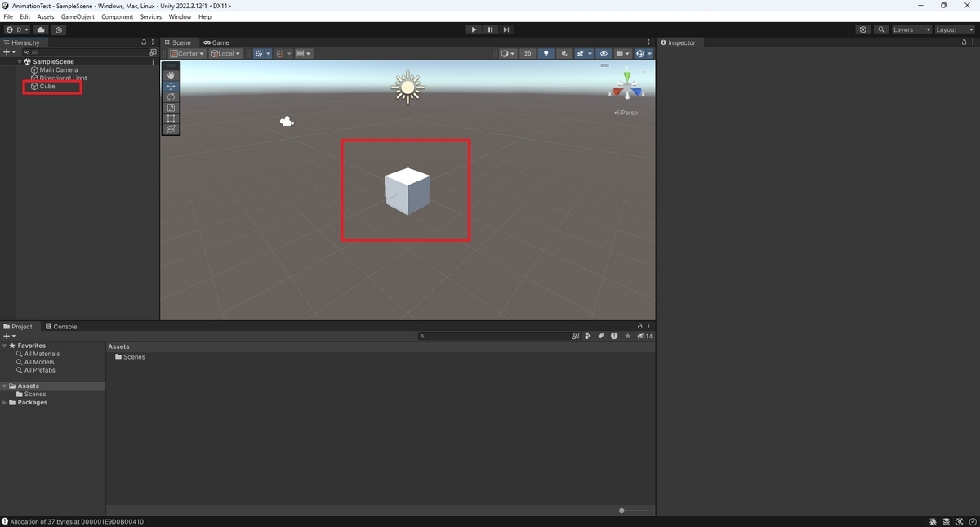The image size is (980, 527).
Task: Open Scene camera settings dropdown
Action: (623, 53)
